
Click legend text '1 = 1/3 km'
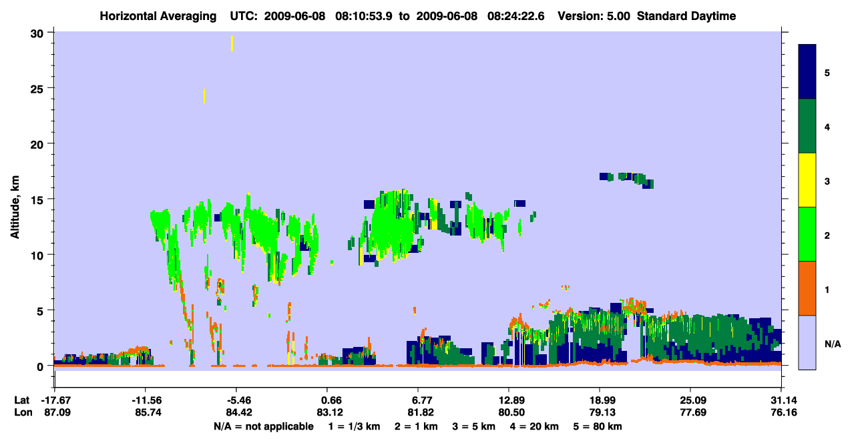(x=354, y=426)
